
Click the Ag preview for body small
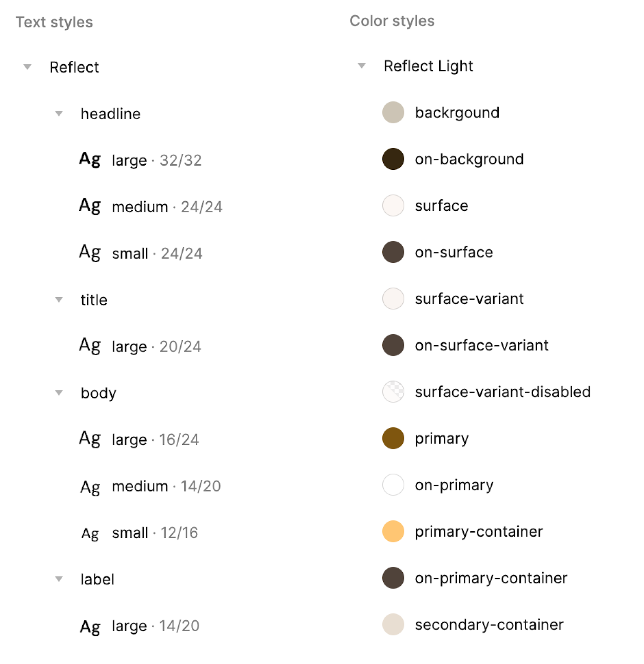pos(89,533)
